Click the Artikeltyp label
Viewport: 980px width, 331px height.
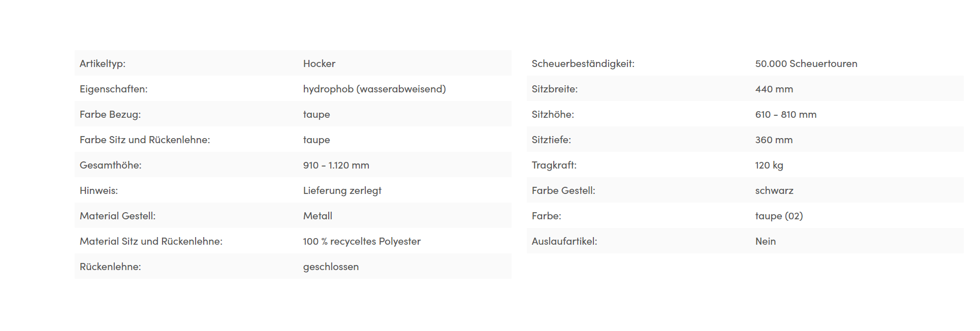[103, 64]
